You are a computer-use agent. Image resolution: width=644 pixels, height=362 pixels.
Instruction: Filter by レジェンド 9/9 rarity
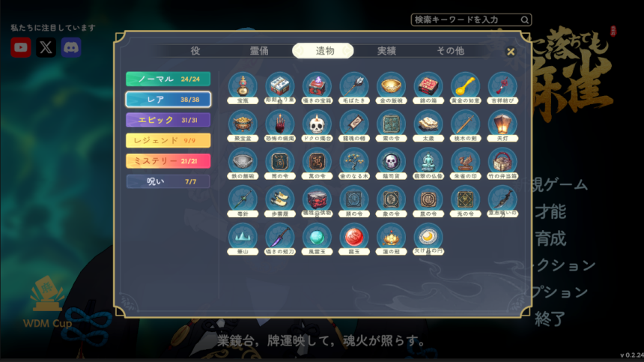tap(168, 140)
